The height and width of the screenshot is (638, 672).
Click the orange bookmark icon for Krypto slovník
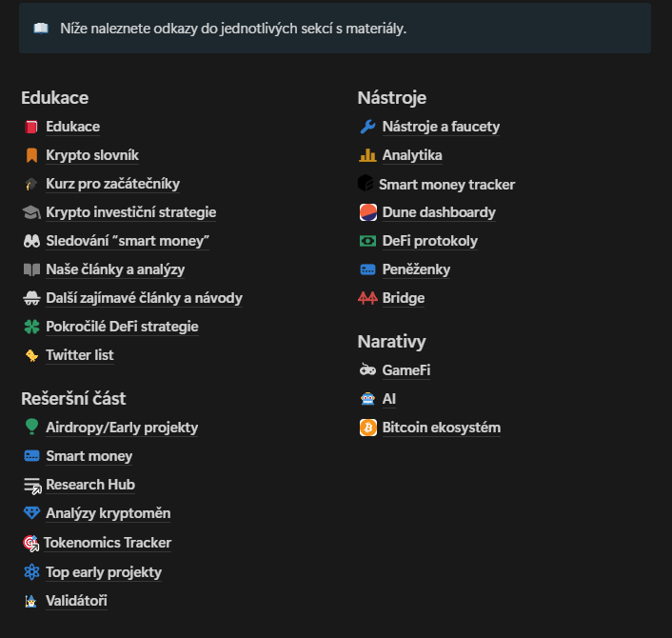coord(31,155)
